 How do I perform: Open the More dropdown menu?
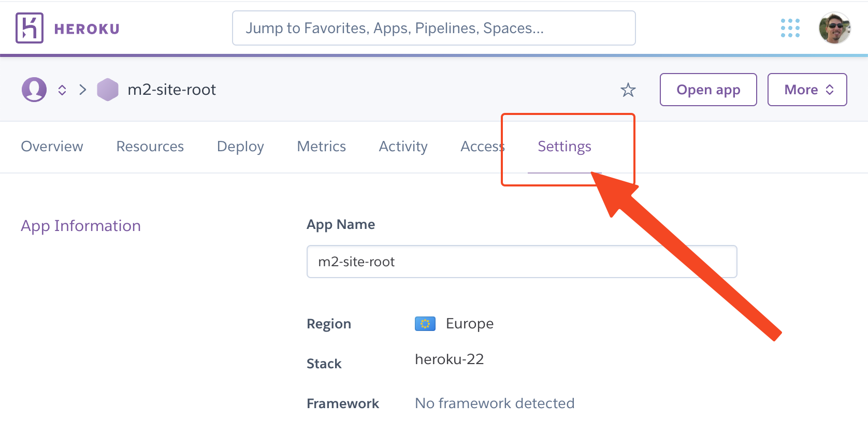pyautogui.click(x=807, y=90)
